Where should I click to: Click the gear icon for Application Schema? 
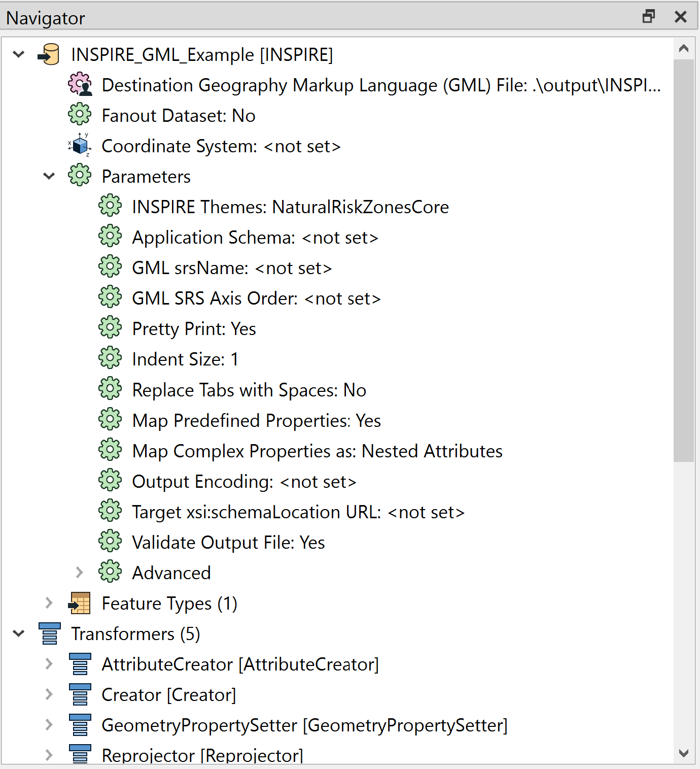point(110,236)
